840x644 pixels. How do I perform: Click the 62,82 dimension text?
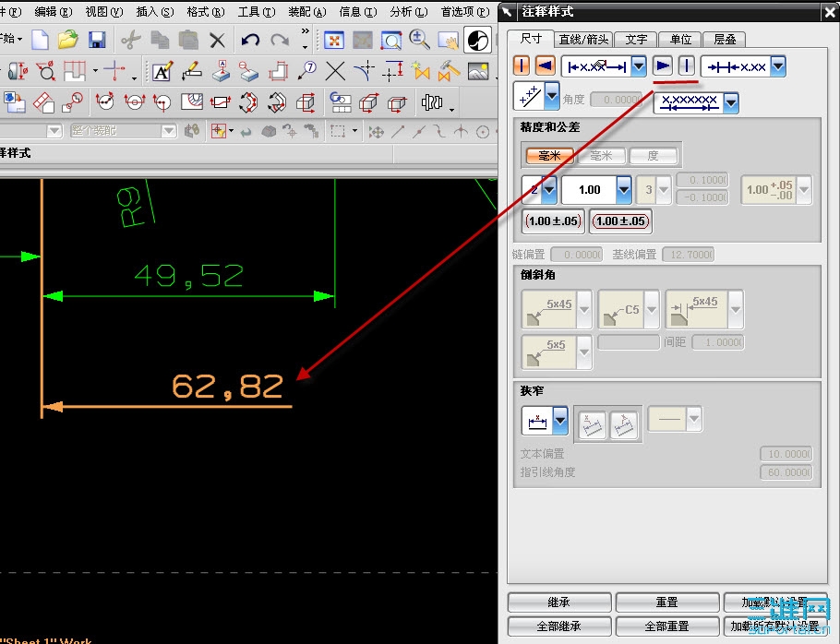pos(228,387)
